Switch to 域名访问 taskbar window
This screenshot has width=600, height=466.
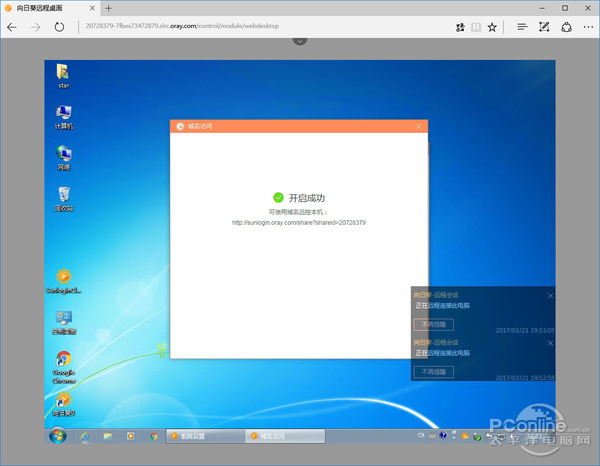pyautogui.click(x=285, y=436)
